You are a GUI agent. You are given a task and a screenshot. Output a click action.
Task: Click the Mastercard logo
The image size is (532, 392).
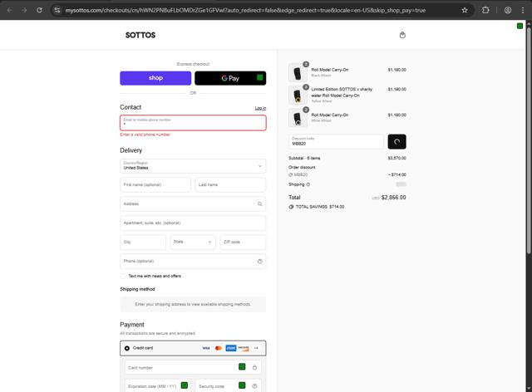[219, 348]
